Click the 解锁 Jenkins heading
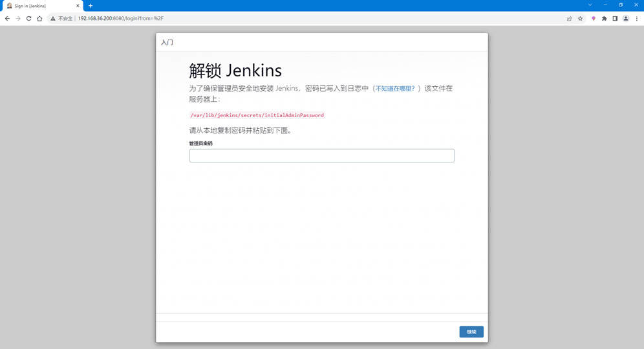The image size is (644, 349). tap(235, 71)
